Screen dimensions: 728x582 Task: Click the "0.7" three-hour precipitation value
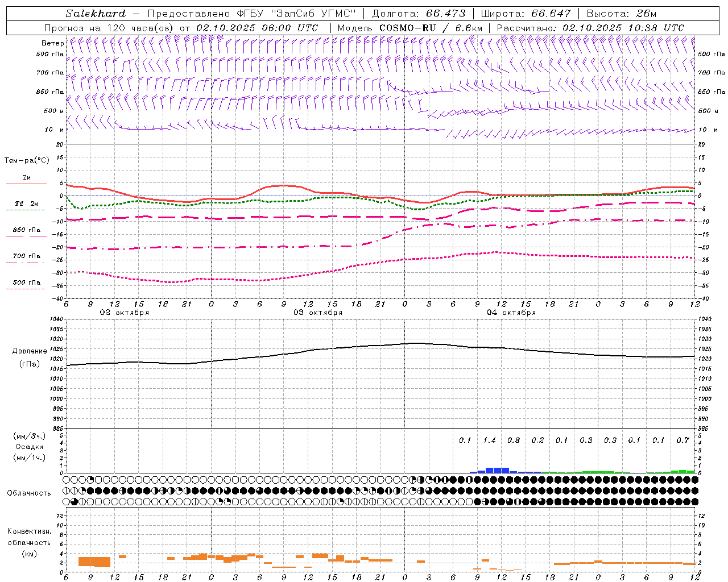(x=682, y=440)
